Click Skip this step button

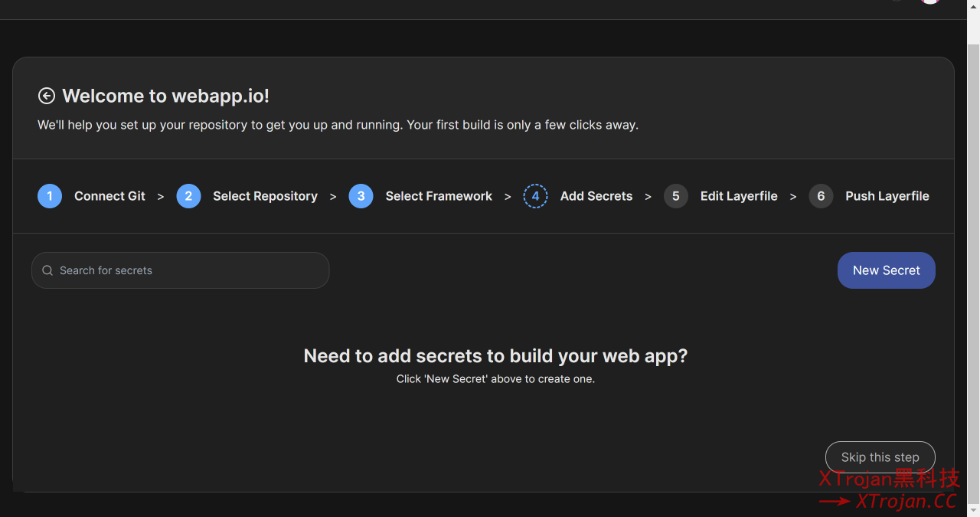(880, 457)
